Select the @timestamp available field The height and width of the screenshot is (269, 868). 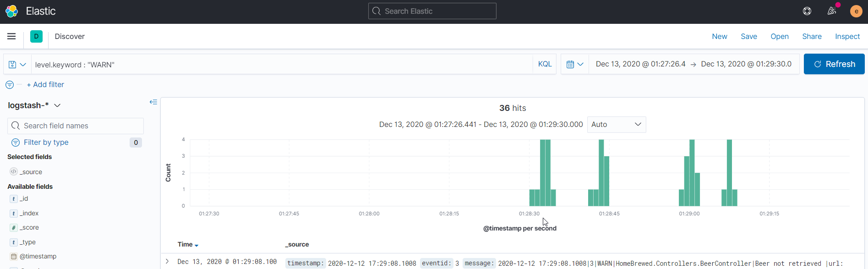point(38,257)
